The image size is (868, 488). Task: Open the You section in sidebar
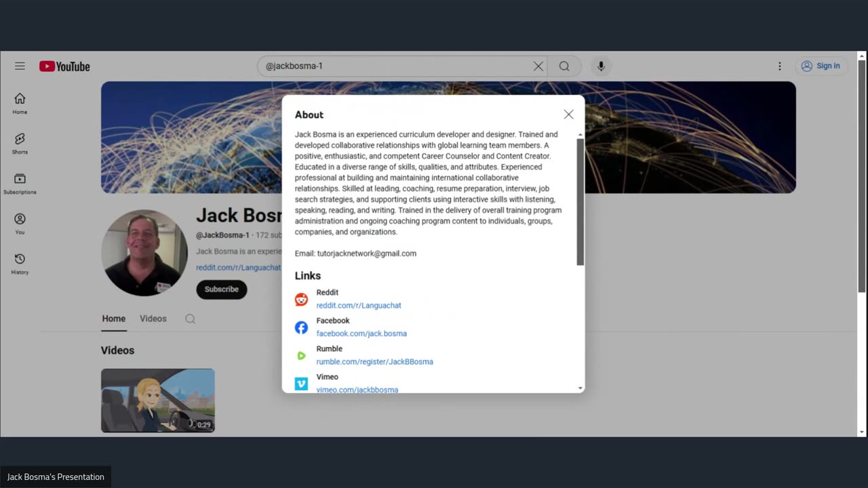20,224
